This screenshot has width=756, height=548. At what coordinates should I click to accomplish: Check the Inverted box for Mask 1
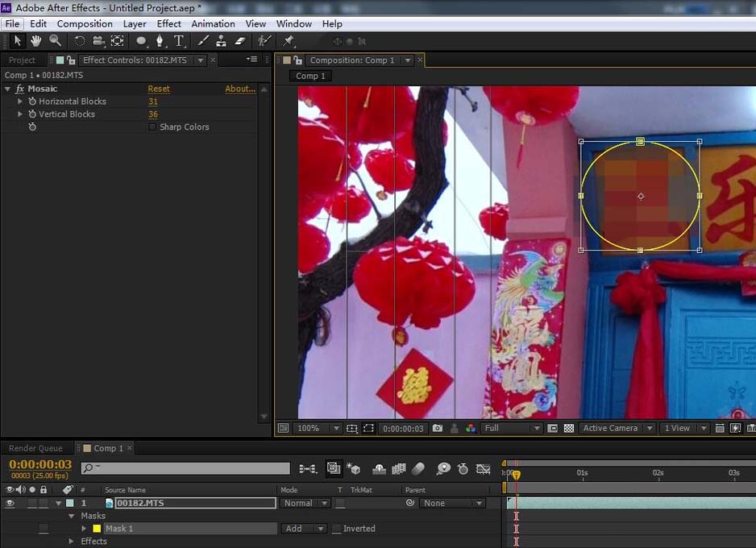[x=337, y=529]
